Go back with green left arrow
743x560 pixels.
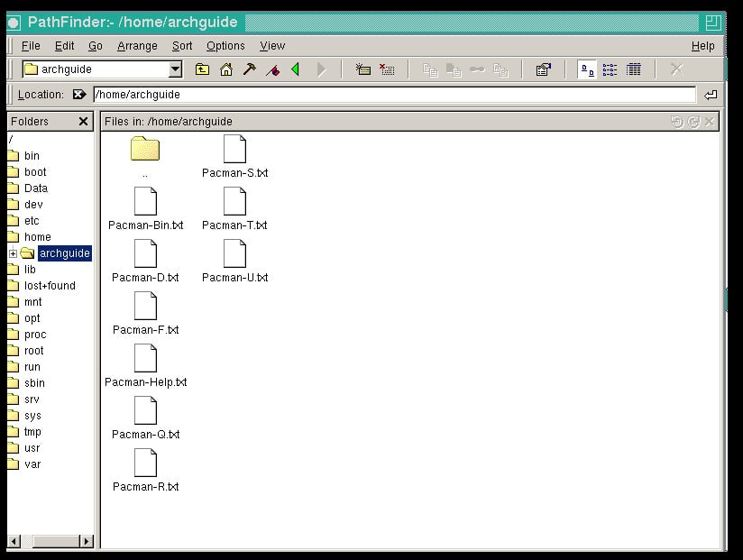(x=296, y=69)
